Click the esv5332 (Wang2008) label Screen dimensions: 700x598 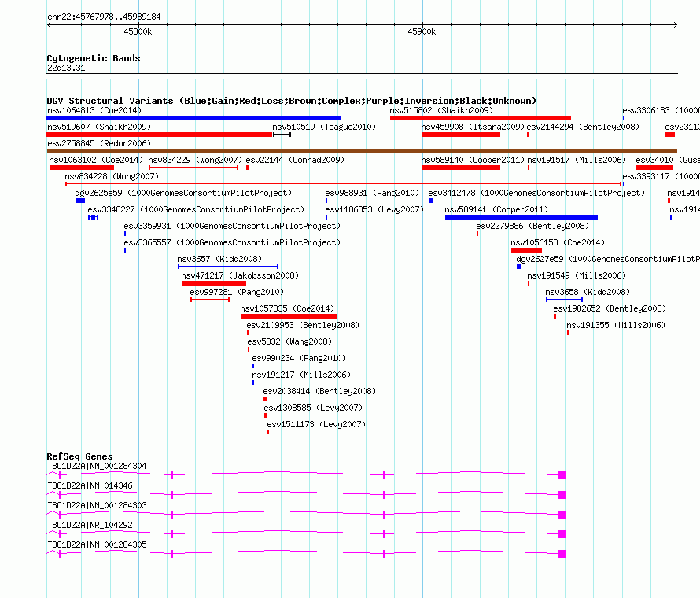pyautogui.click(x=289, y=341)
